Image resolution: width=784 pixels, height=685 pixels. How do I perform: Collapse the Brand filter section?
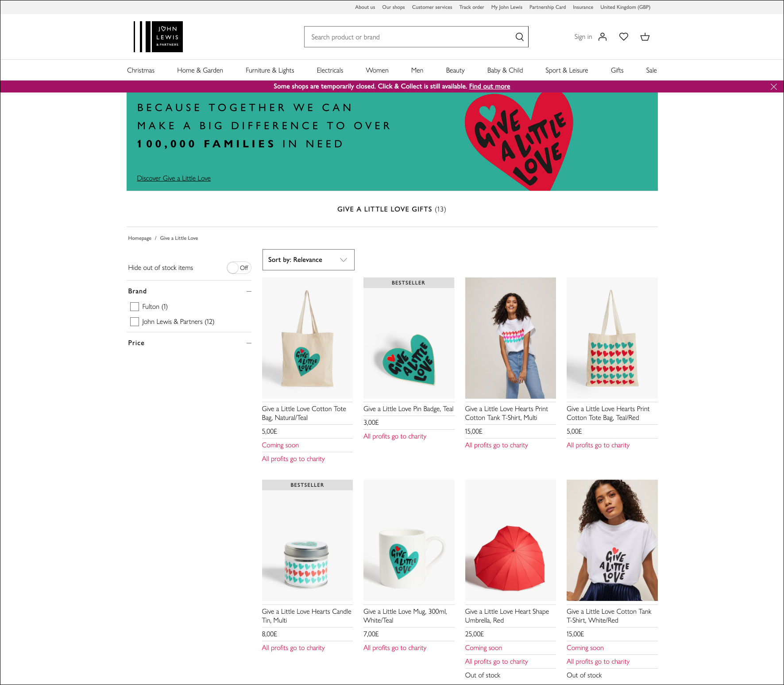(x=249, y=291)
